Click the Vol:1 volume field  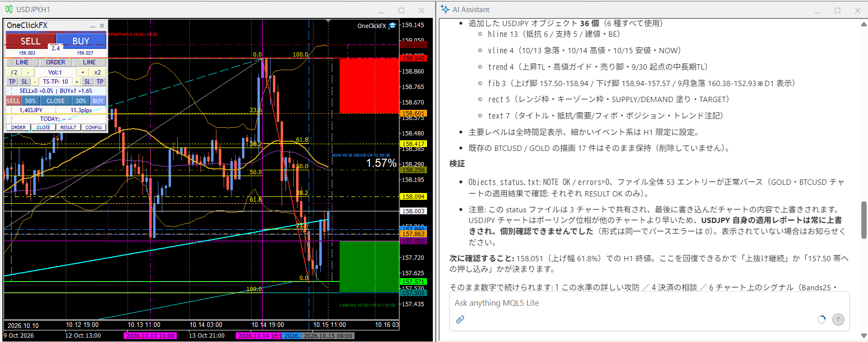[x=55, y=72]
